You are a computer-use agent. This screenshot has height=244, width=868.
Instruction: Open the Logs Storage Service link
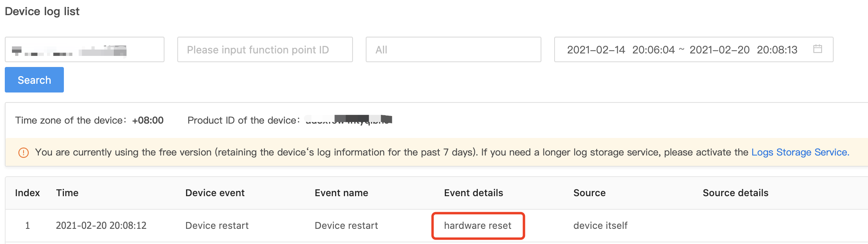tap(800, 152)
